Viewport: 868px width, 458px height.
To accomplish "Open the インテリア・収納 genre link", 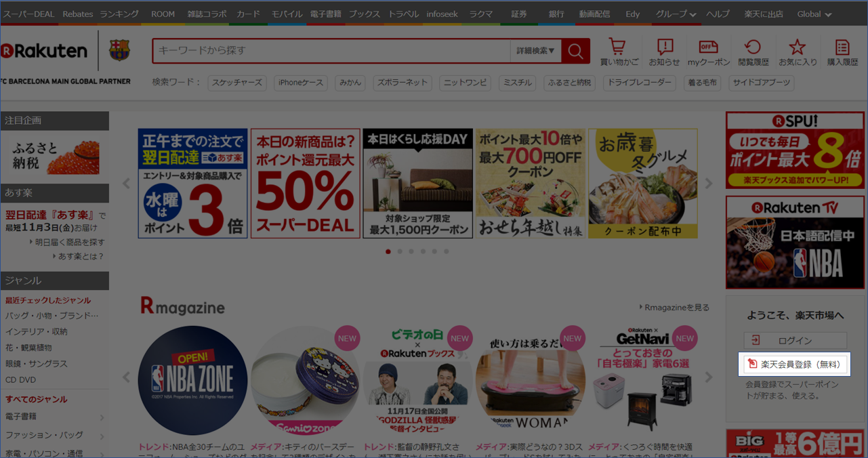I will pyautogui.click(x=37, y=332).
